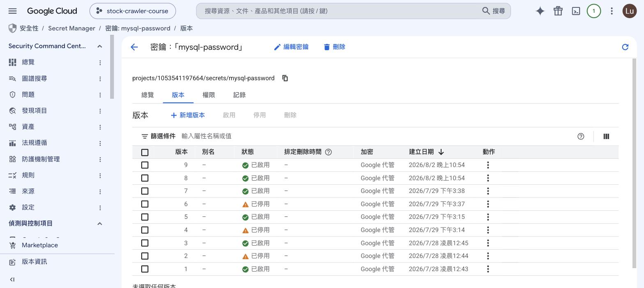644x288 pixels.
Task: Open 發現項目 in the sidebar
Action: coord(34,111)
